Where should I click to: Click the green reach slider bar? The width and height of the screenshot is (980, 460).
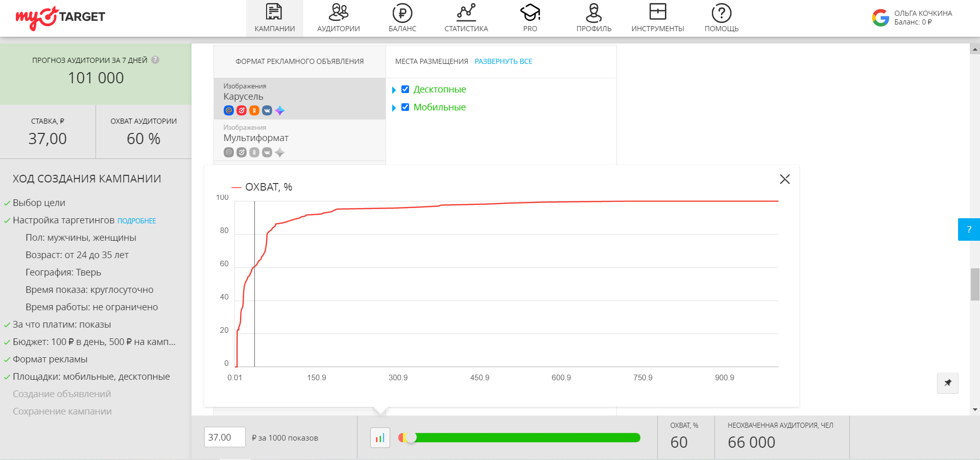click(x=526, y=438)
